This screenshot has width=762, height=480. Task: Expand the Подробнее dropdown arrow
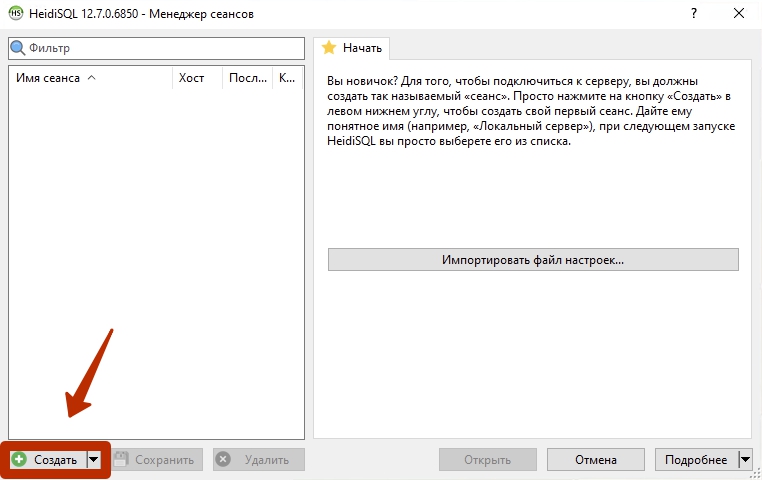[745, 460]
